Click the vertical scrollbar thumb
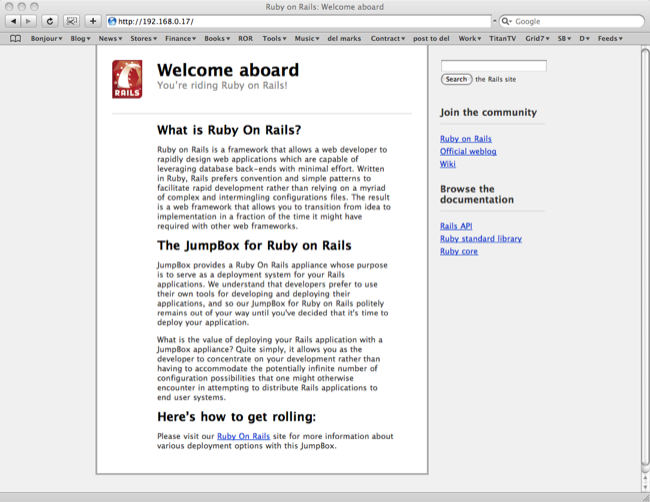 (645, 257)
